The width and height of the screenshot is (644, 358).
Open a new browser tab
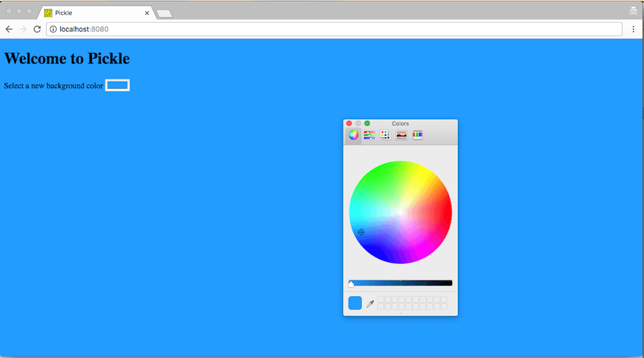(x=165, y=14)
